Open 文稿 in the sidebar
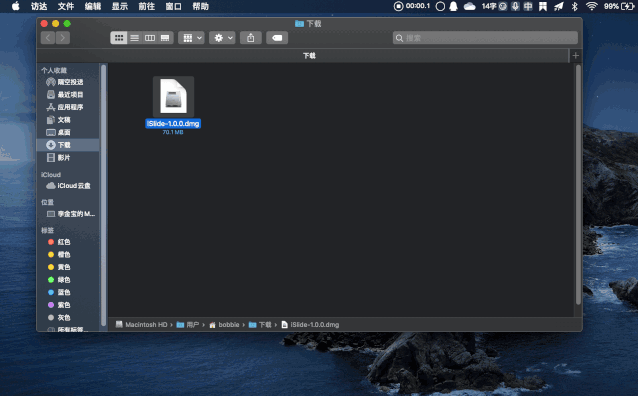This screenshot has height=396, width=638. 68,120
